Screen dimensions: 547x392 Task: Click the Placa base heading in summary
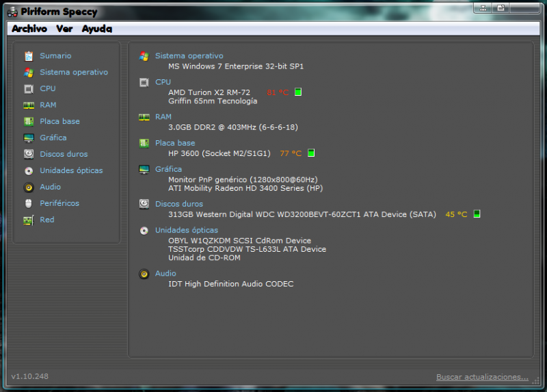point(175,143)
